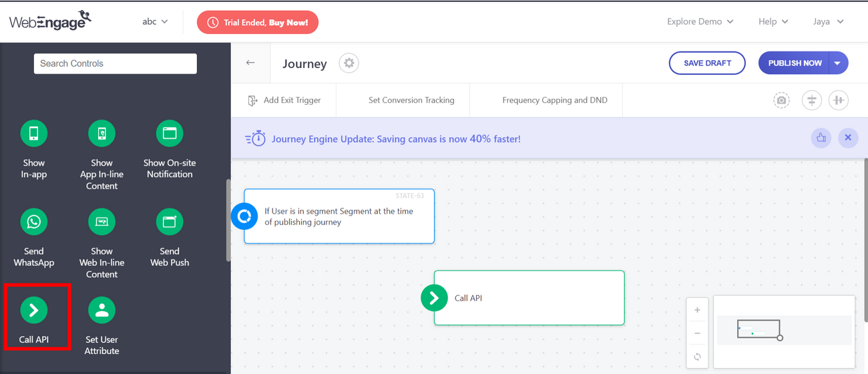Screen dimensions: 868x374
Task: Expand the abc project dropdown
Action: (x=155, y=22)
